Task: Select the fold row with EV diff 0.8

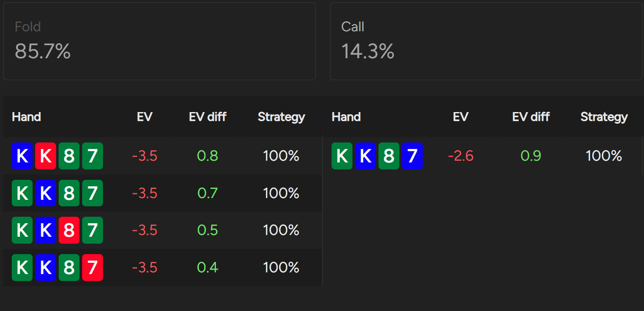Action: click(x=163, y=156)
